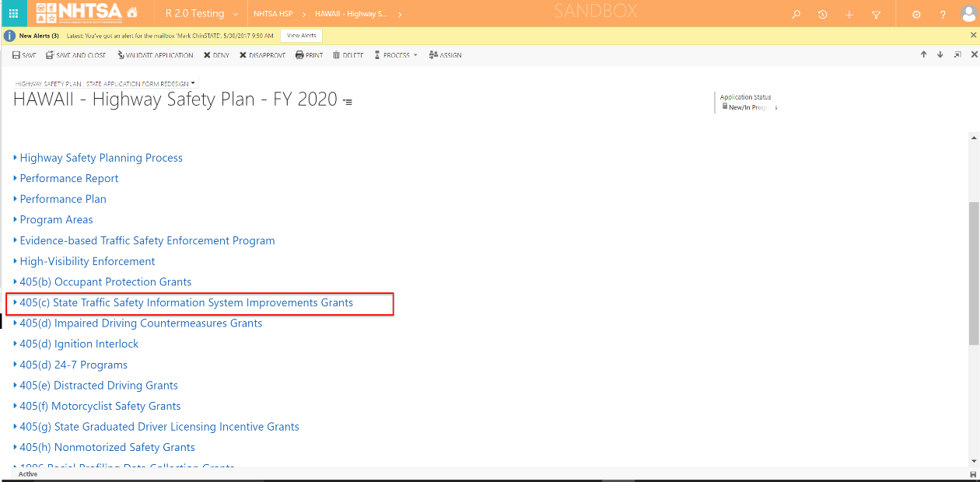Expand Evidence-based Traffic Safety Enforcement Program

coord(144,240)
